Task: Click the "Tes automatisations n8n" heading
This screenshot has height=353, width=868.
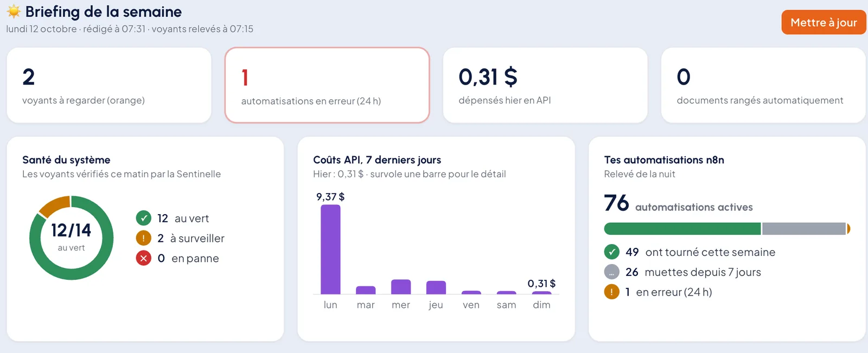Action: pos(664,160)
